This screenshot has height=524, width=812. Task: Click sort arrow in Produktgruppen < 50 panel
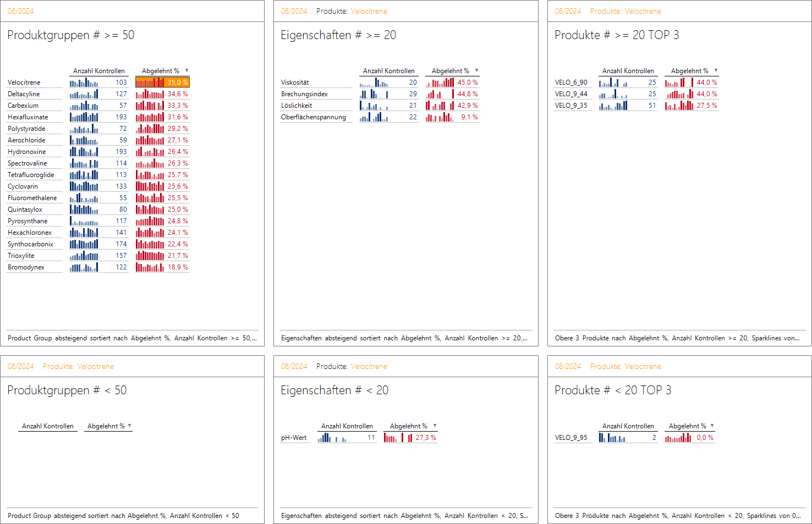pos(129,426)
